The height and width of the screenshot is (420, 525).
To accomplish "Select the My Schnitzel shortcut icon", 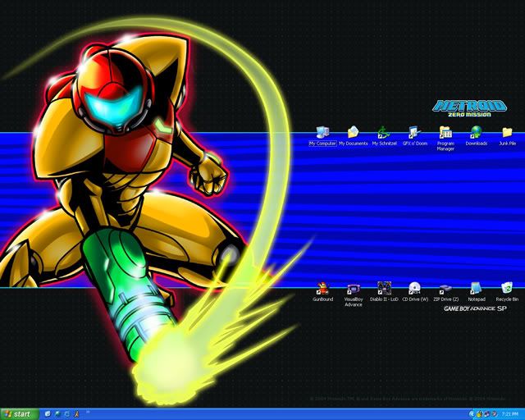I will coord(384,136).
